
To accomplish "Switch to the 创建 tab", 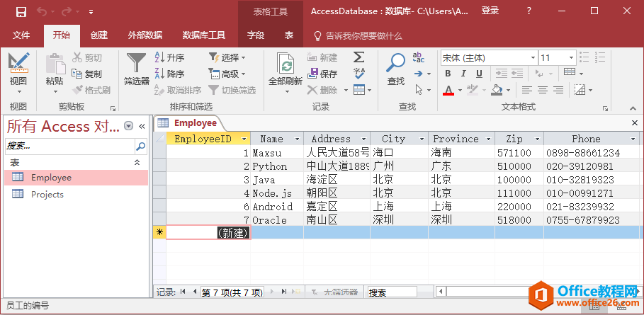I will tap(99, 35).
